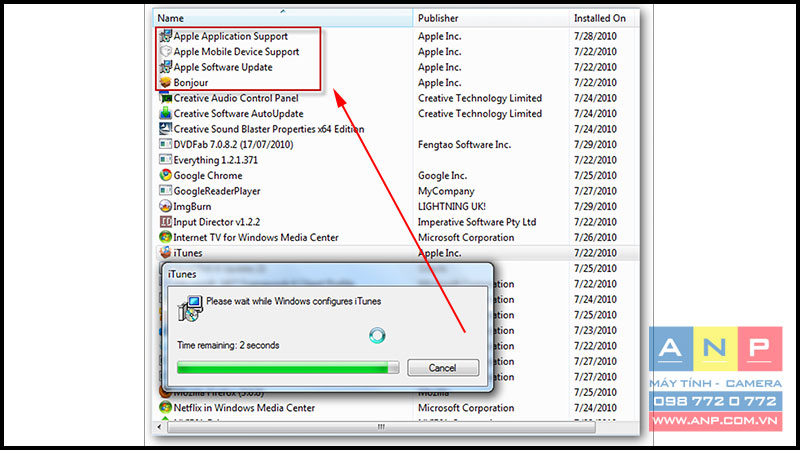Image resolution: width=800 pixels, height=450 pixels.
Task: Select "Input Director v1.2.2" entry
Action: [217, 222]
